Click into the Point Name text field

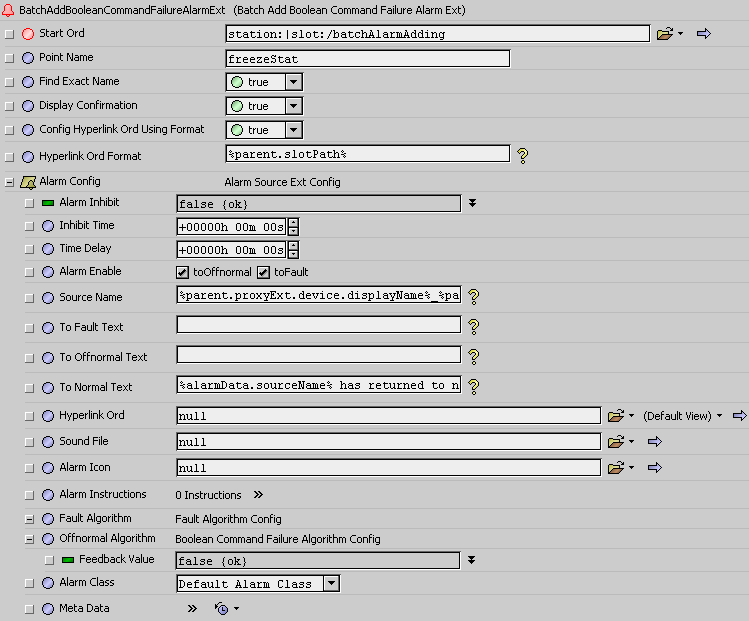367,58
